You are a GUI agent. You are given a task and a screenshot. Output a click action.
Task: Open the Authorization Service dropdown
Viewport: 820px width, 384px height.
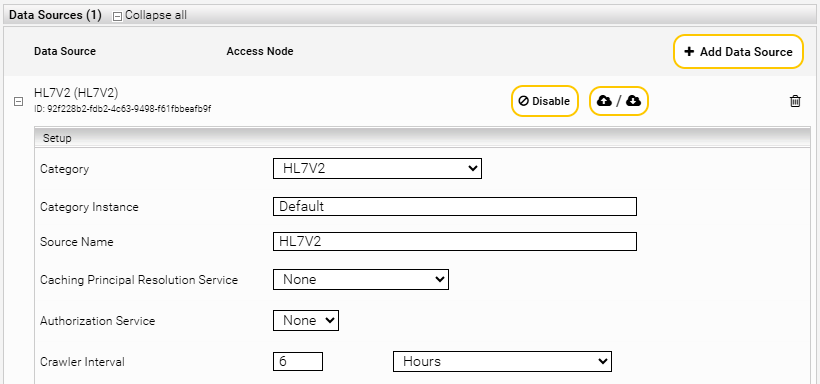click(x=306, y=320)
